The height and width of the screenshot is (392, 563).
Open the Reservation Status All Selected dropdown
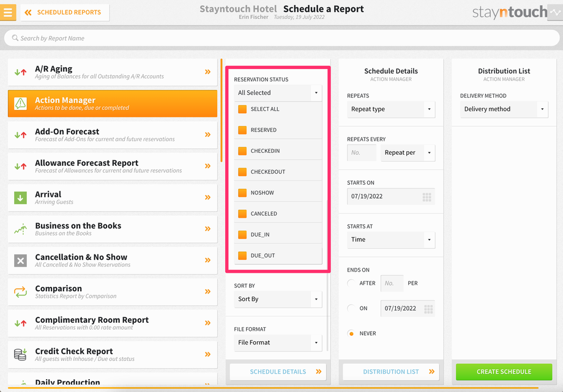278,92
